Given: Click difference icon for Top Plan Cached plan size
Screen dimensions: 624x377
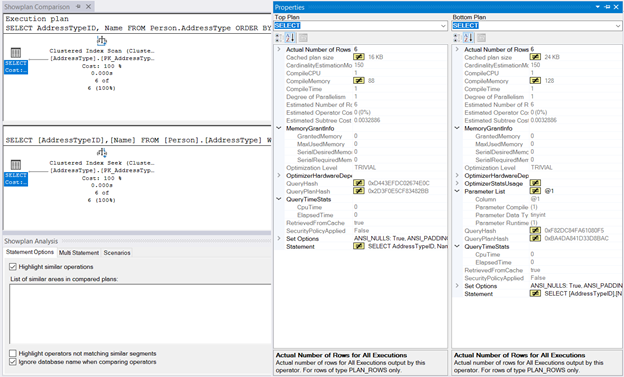Looking at the screenshot, I should point(359,57).
